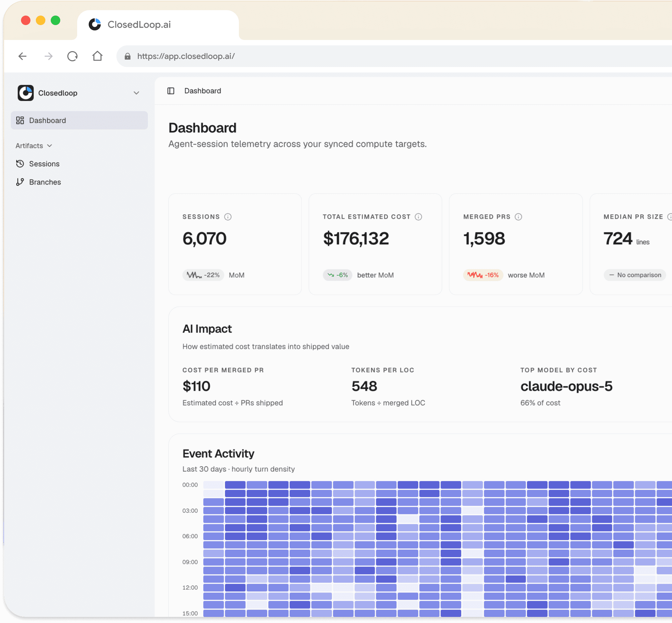Open info icon next to MERGED PRS
The image size is (672, 623).
click(x=518, y=217)
